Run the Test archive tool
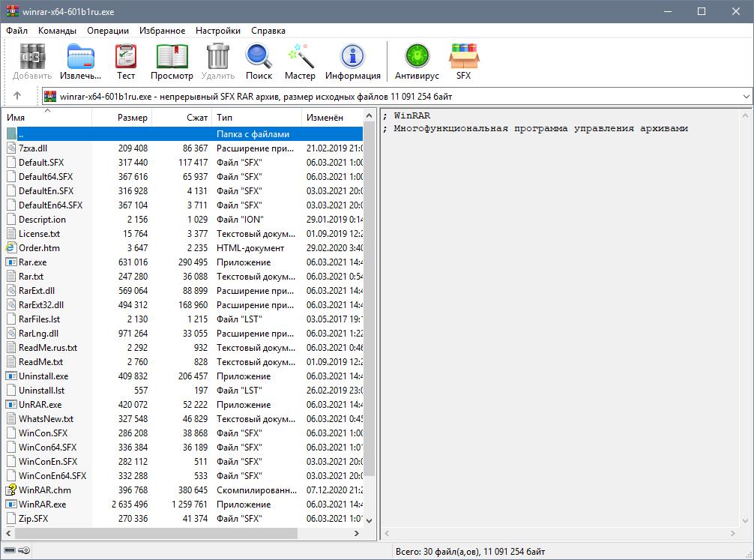This screenshot has width=754, height=560. [x=126, y=61]
